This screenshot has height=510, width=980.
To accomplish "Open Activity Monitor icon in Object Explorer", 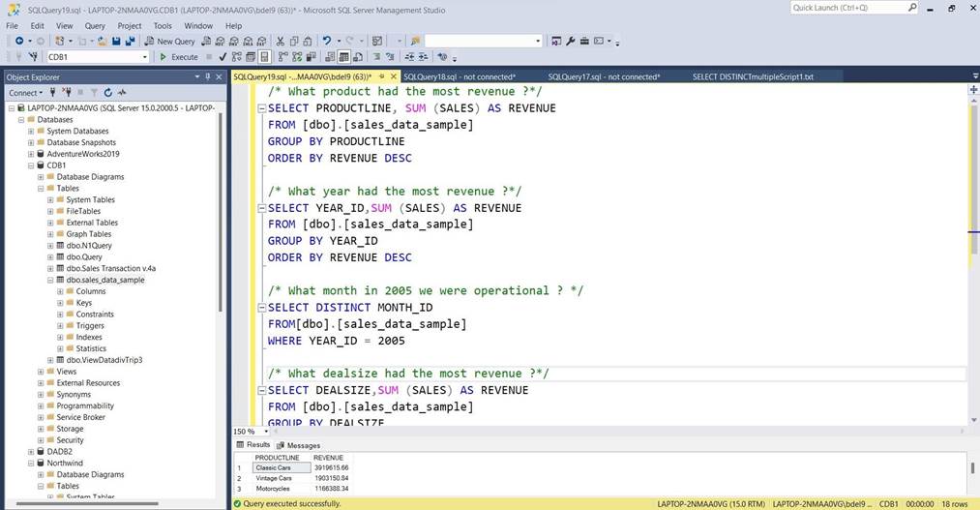I will (x=121, y=93).
